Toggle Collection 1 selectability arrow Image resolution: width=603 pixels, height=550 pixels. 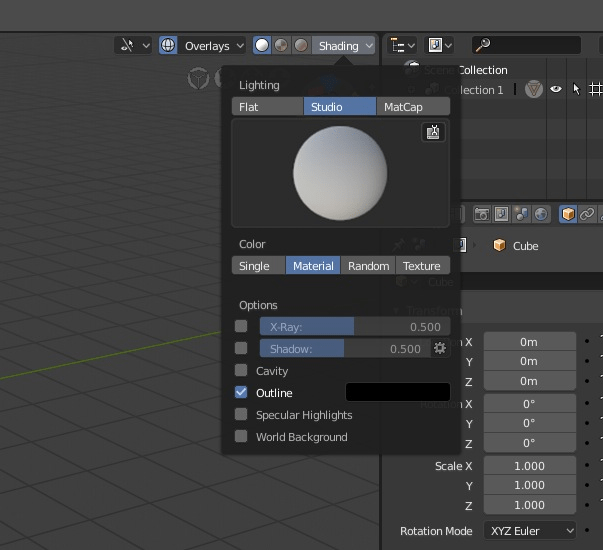coord(576,89)
